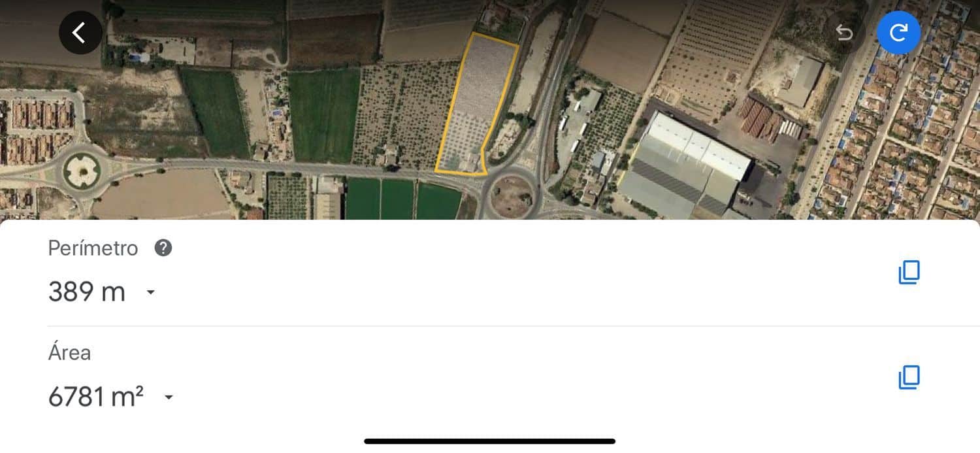Tap the large warehouse roof on map

pos(685,165)
